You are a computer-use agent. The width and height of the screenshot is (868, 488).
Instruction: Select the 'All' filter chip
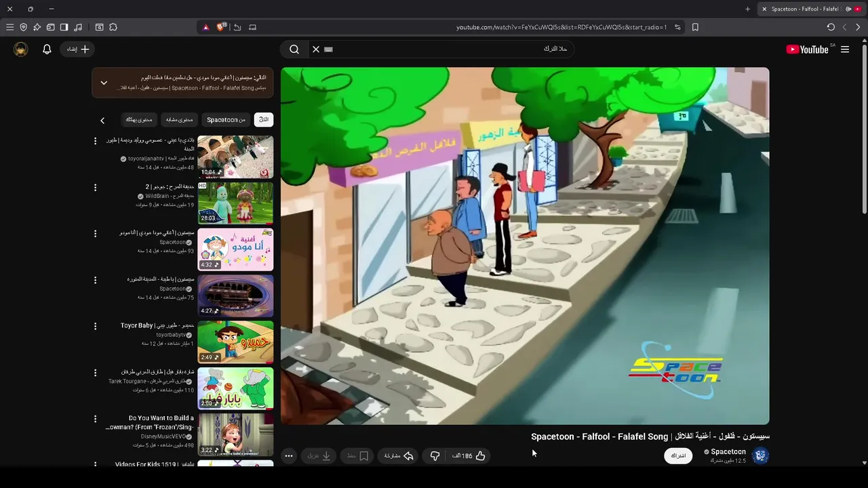264,119
